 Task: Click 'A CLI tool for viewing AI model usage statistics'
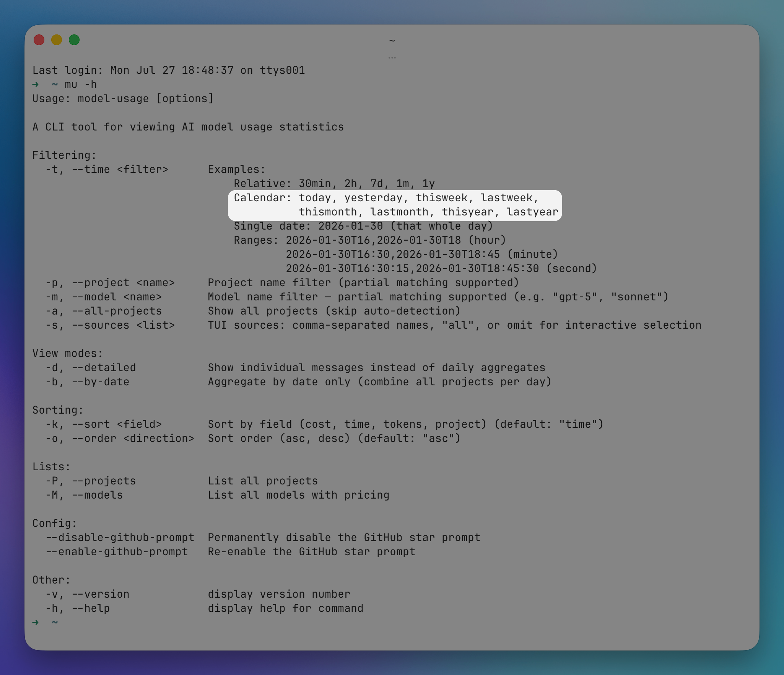click(x=188, y=127)
